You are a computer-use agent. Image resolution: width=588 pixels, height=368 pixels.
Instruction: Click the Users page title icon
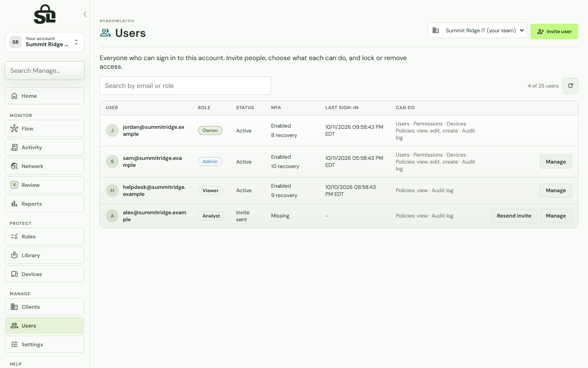[105, 33]
